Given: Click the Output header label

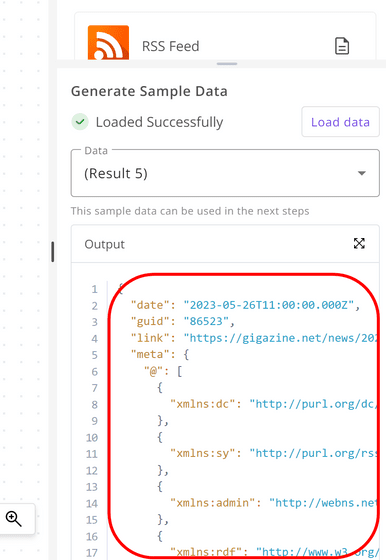Looking at the screenshot, I should [105, 244].
